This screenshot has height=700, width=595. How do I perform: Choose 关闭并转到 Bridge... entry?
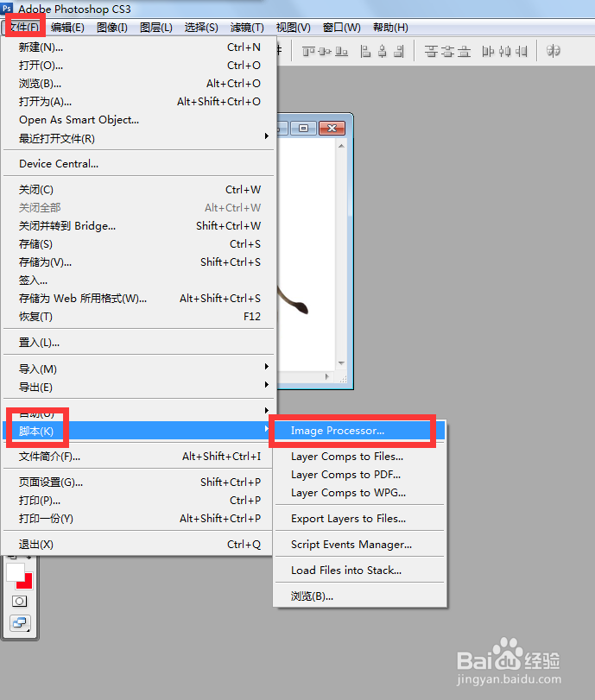click(x=139, y=226)
